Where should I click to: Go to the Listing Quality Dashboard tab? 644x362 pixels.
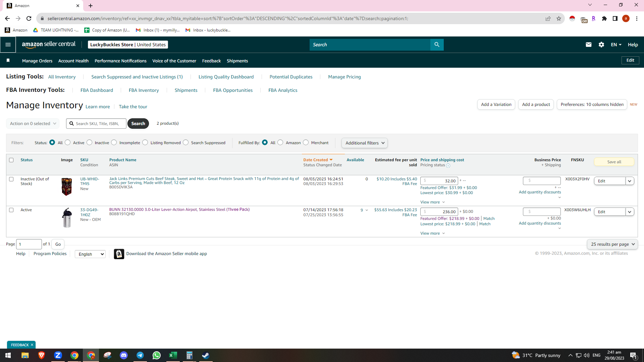tap(226, 77)
